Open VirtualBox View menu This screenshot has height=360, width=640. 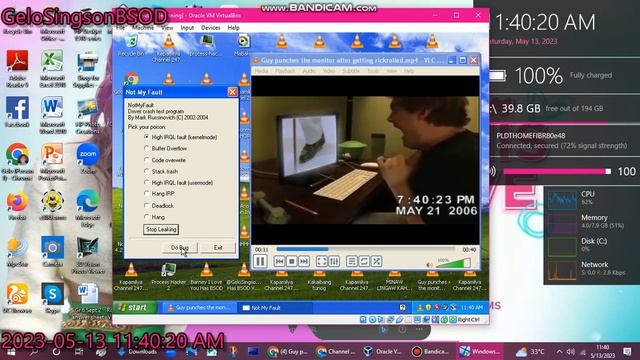tap(167, 28)
